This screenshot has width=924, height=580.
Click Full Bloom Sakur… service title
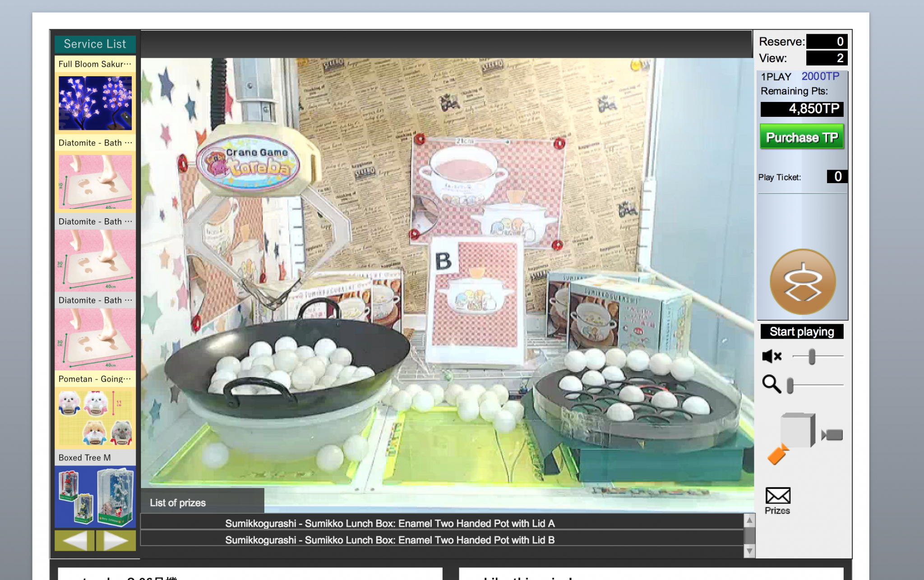(95, 64)
